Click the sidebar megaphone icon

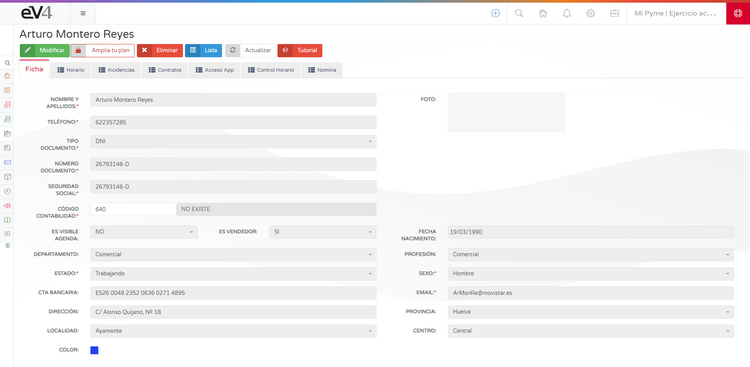pos(7,205)
